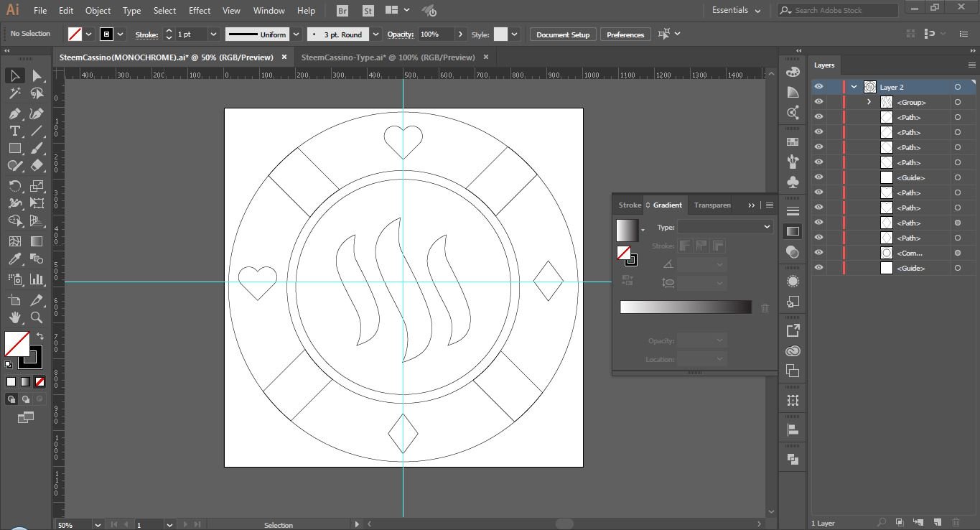Select the Curvature tool
This screenshot has width=980, height=530.
tap(37, 113)
